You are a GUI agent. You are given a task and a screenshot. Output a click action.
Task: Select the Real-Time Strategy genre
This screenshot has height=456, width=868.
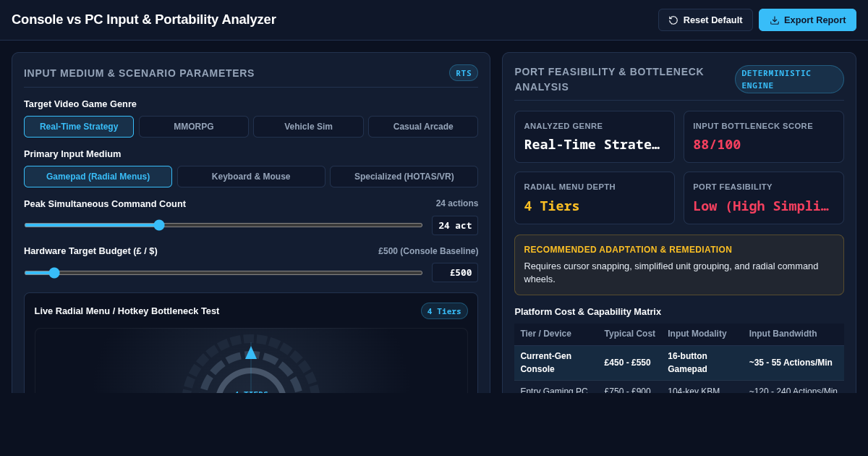coord(79,127)
